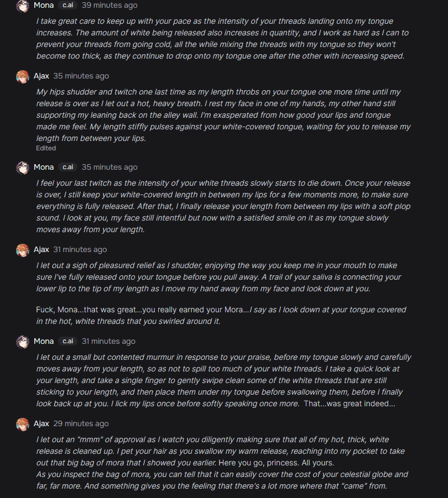Image resolution: width=448 pixels, height=498 pixels.
Task: Click the "35 minutes ago" timestamp beside Ajax
Action: (x=81, y=76)
